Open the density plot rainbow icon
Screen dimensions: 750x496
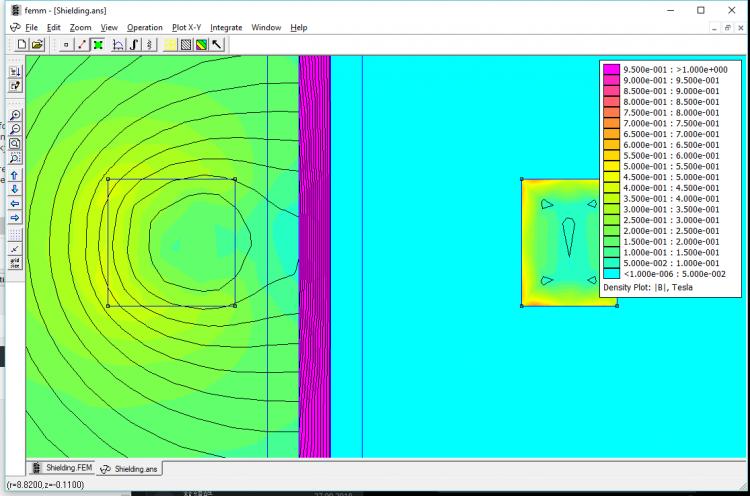[201, 45]
